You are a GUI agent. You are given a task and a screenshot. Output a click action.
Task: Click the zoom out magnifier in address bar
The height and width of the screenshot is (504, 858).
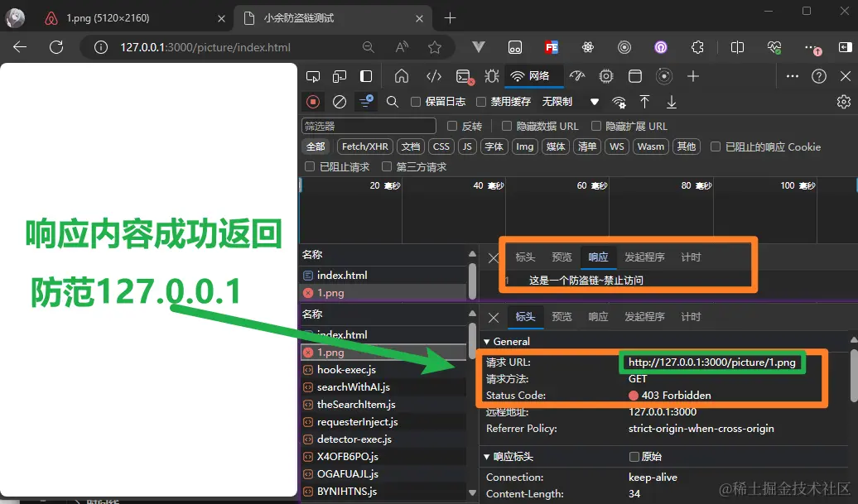tap(369, 47)
